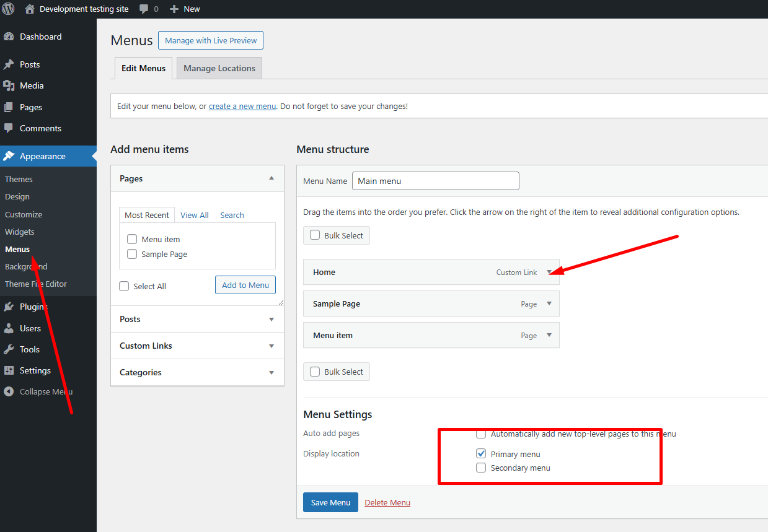Enable the upper Bulk Select checkbox
The image size is (768, 532).
(315, 235)
